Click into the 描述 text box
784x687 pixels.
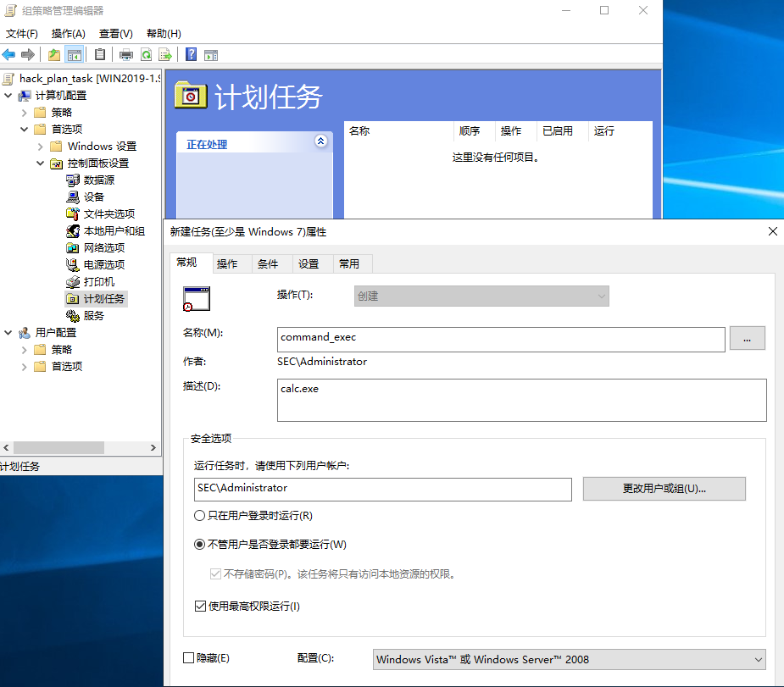pyautogui.click(x=521, y=400)
